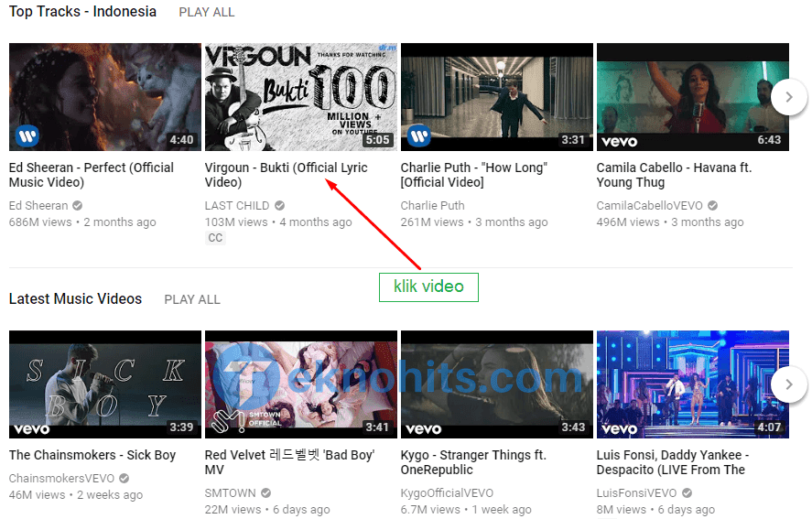Click '22M views • 6 days ago' text
Image resolution: width=812 pixels, height=519 pixels.
pyautogui.click(x=267, y=509)
